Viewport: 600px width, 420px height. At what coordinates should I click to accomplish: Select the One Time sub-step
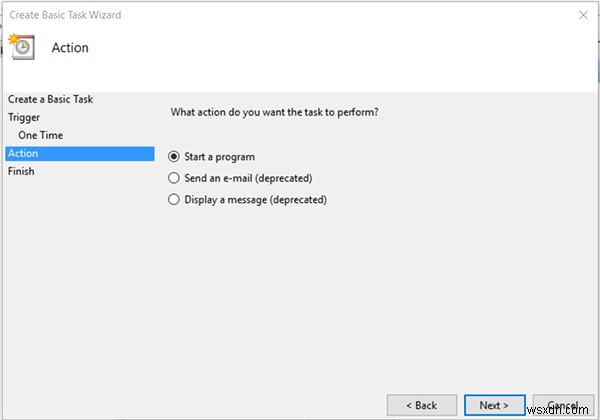click(x=41, y=135)
